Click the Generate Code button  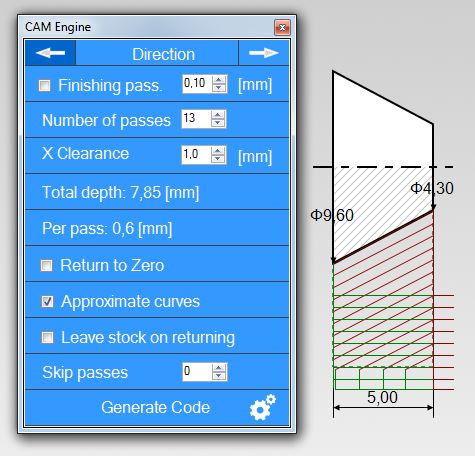pos(157,407)
